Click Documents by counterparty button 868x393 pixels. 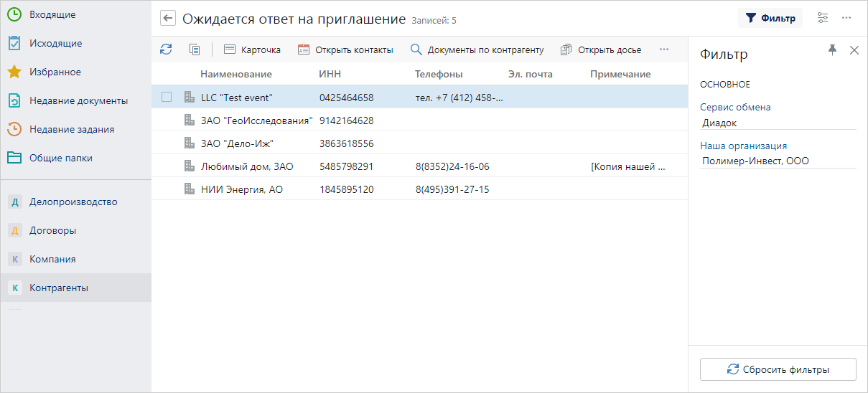[x=477, y=49]
